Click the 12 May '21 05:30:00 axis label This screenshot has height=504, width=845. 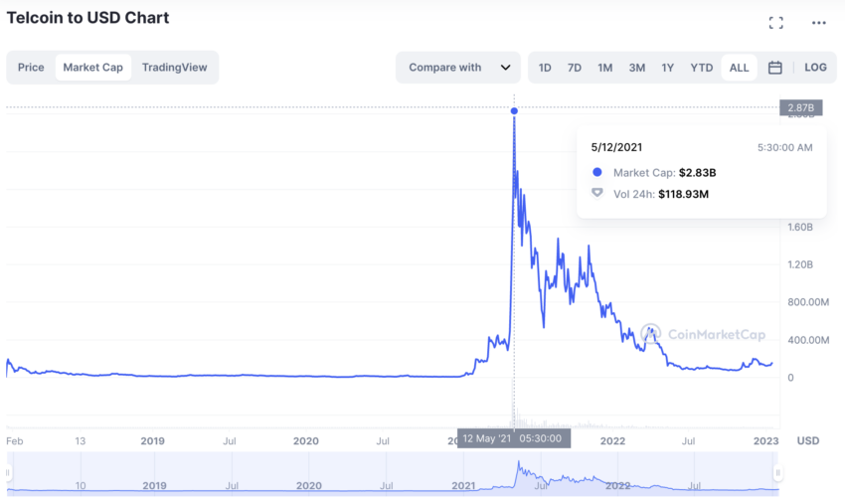tap(514, 438)
